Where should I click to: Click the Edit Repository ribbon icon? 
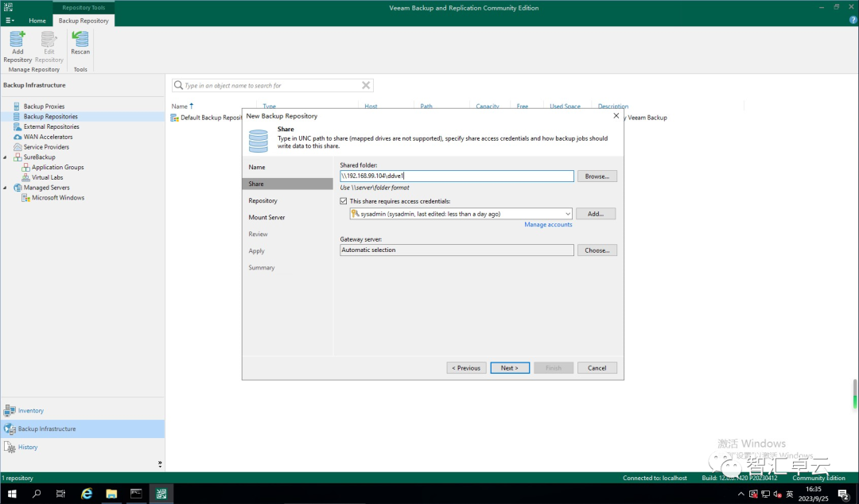(x=49, y=47)
